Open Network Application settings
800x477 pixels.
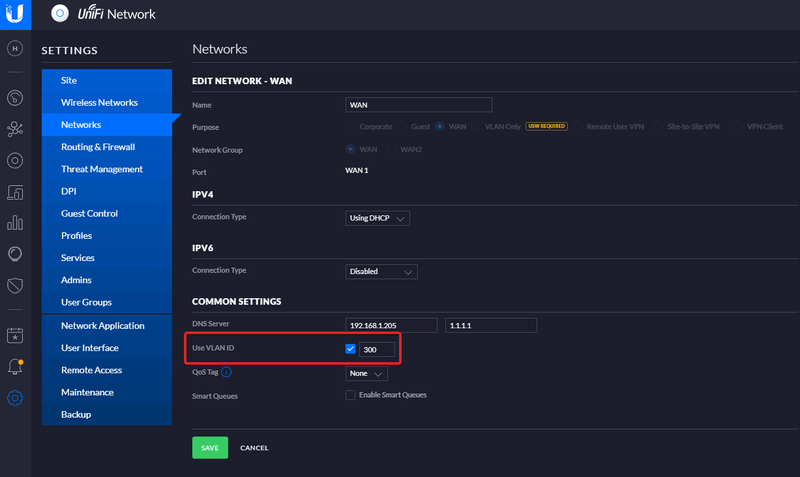(x=107, y=325)
